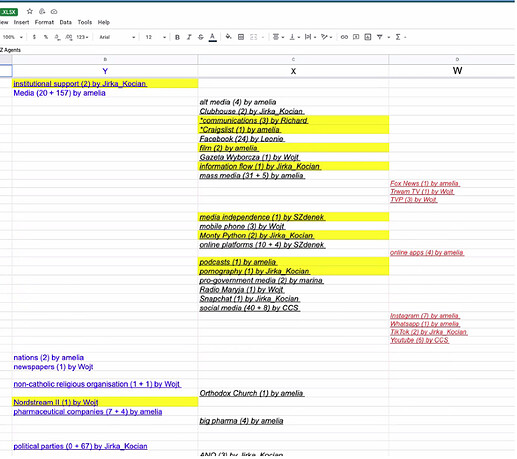Select column B header
Viewport: 517px width, 459px height.
coord(105,59)
